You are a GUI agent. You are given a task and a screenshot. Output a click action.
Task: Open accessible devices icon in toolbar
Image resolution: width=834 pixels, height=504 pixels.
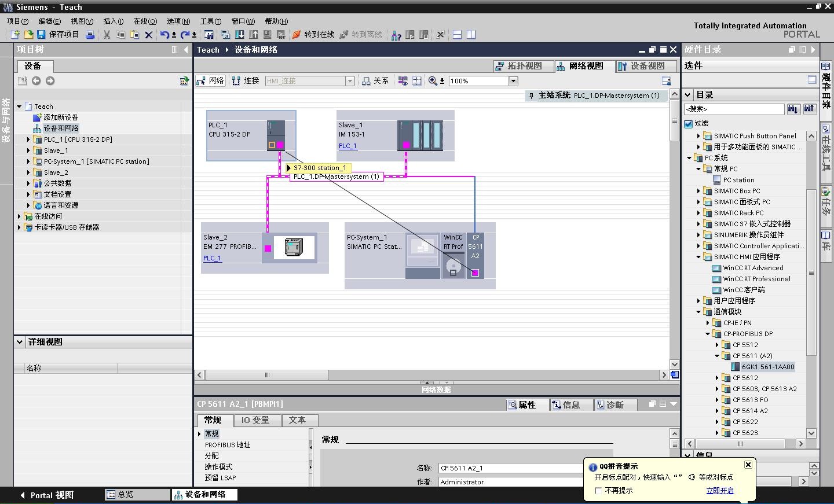tap(396, 35)
